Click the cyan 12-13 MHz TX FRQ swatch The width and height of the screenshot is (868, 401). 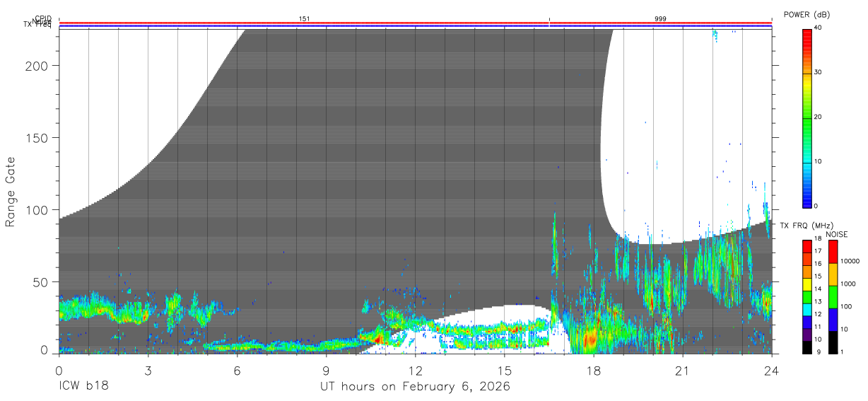click(x=807, y=308)
